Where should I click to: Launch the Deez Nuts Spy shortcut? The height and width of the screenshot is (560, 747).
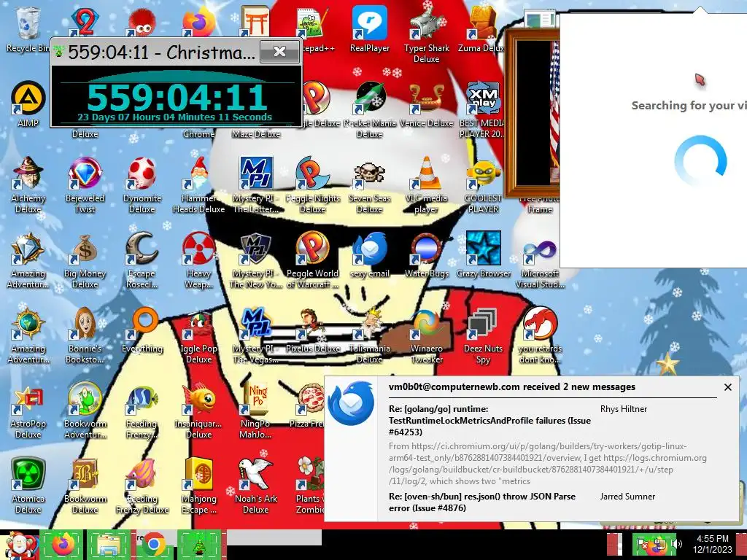click(483, 335)
